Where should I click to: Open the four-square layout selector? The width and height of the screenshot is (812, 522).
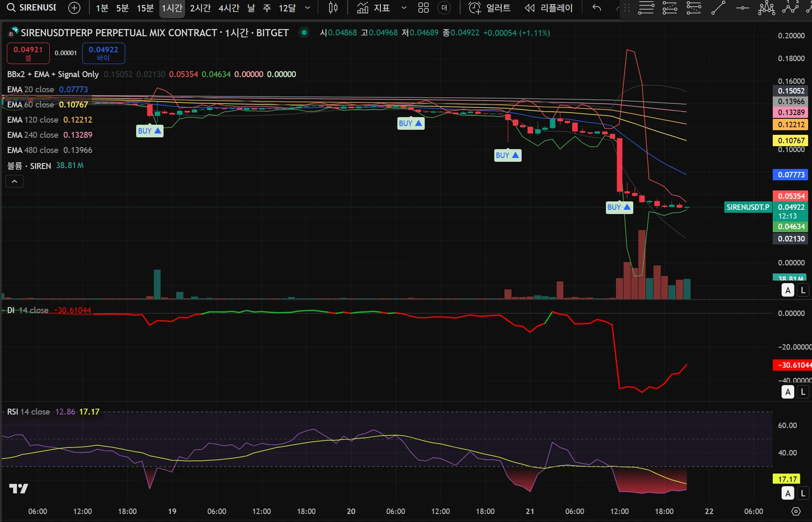pos(423,8)
